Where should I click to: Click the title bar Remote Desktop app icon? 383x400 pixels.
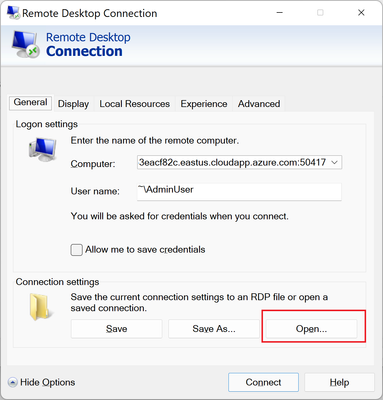tap(13, 12)
